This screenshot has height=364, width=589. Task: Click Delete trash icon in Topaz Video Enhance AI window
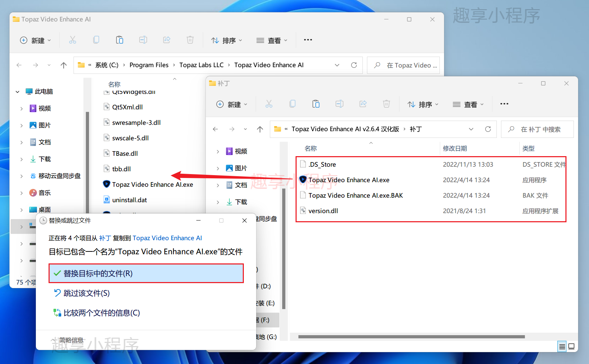[x=190, y=40]
